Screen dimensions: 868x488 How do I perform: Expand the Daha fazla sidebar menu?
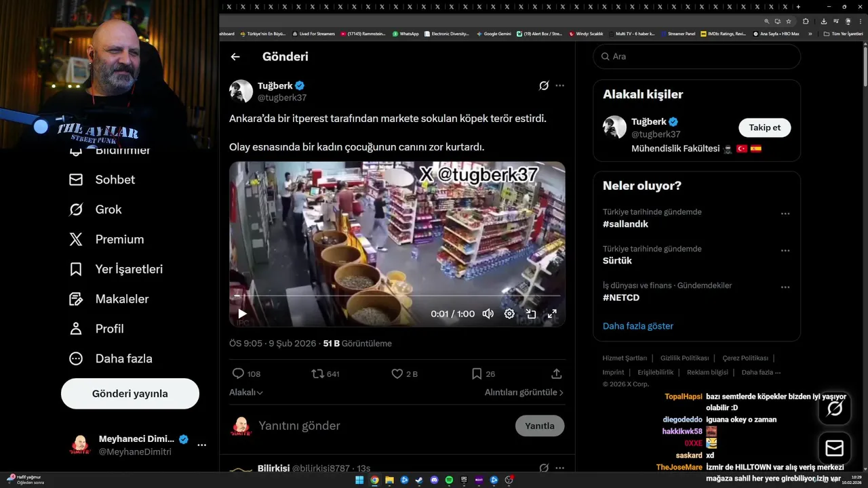(111, 359)
